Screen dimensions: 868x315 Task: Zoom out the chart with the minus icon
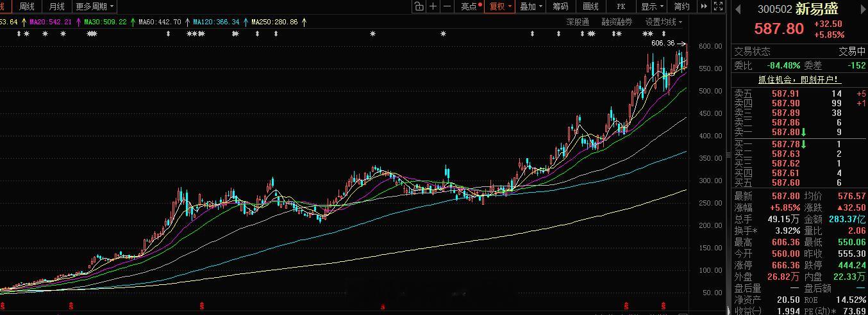[x=447, y=6]
